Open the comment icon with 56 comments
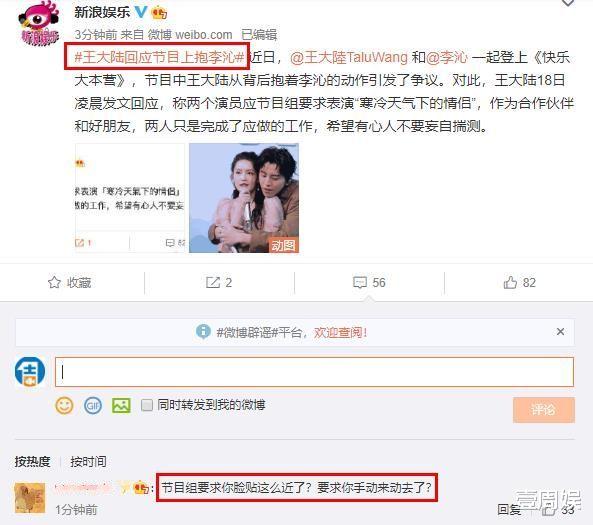 [360, 283]
